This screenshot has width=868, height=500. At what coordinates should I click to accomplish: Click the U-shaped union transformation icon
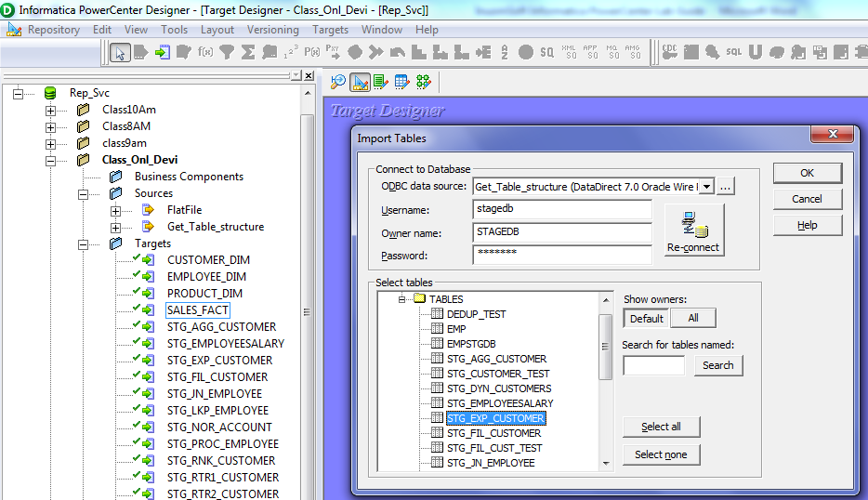[755, 53]
